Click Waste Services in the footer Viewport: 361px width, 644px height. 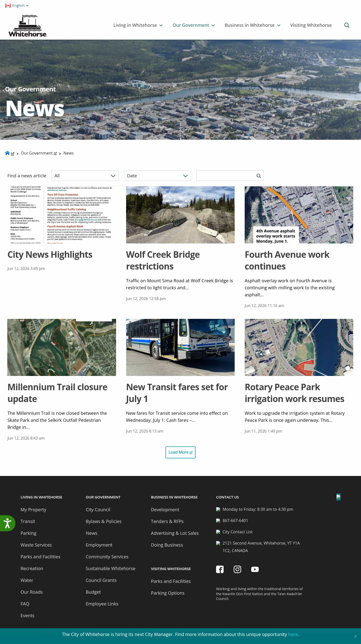tap(36, 545)
